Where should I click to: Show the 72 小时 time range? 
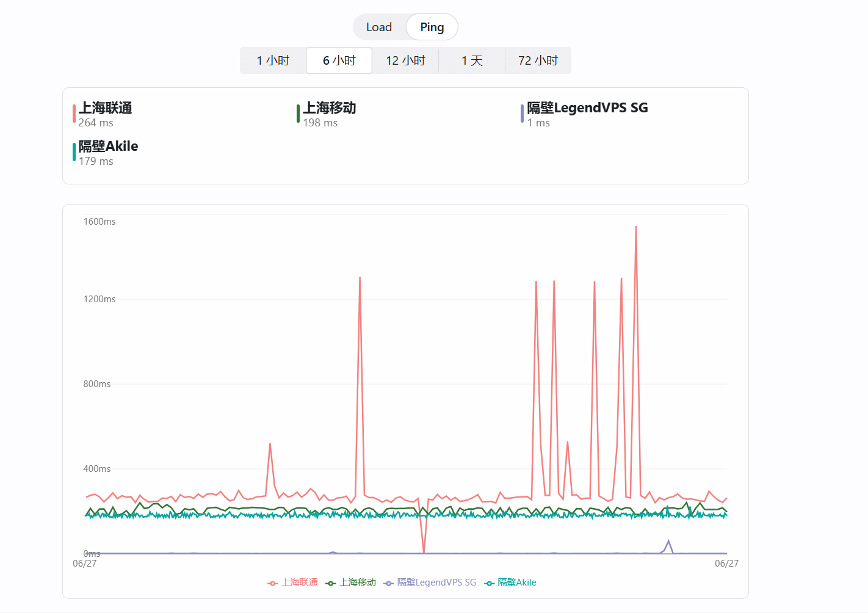pos(538,60)
